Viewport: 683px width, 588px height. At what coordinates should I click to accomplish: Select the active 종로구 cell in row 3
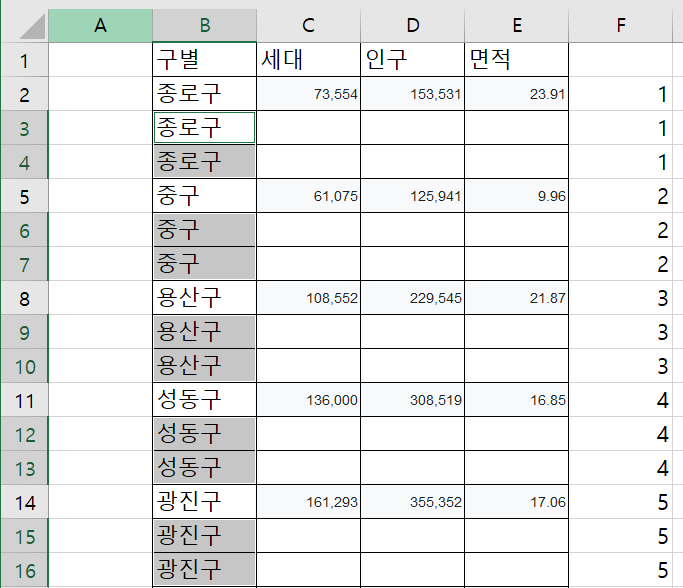pyautogui.click(x=204, y=128)
